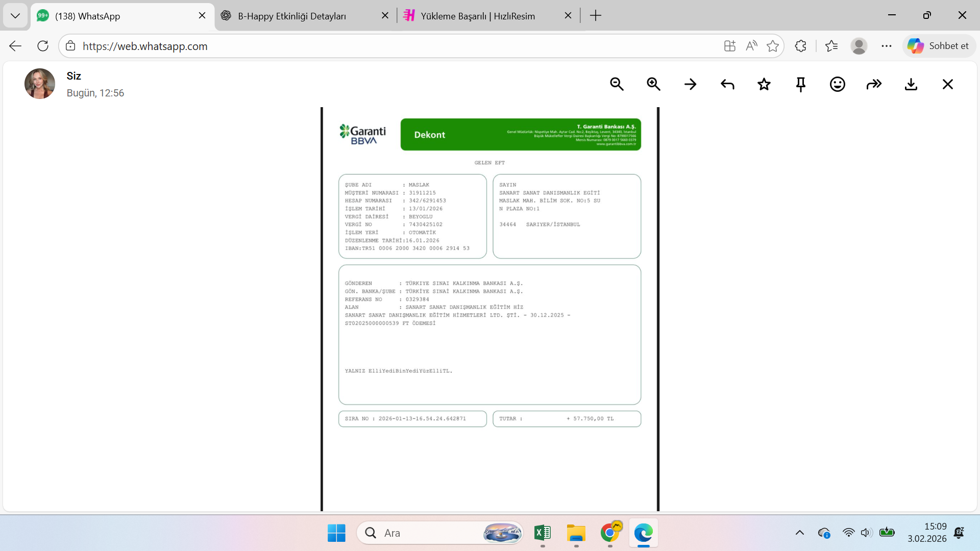This screenshot has width=980, height=551.
Task: Open Google Chrome from the taskbar
Action: (610, 533)
